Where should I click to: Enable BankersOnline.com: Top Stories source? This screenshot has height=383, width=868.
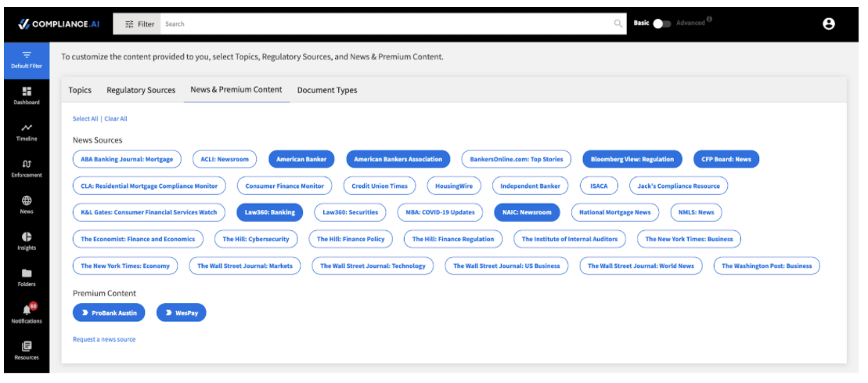(517, 159)
